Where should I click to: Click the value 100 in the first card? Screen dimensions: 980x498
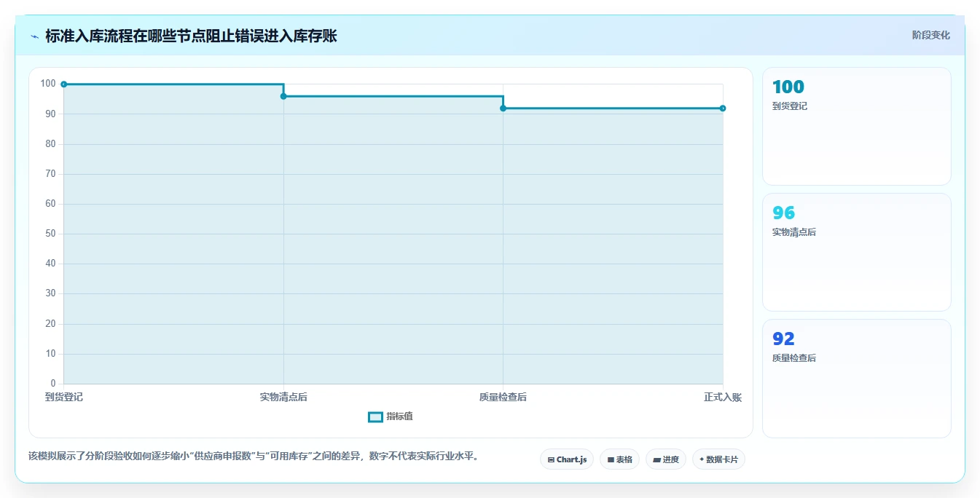(788, 87)
